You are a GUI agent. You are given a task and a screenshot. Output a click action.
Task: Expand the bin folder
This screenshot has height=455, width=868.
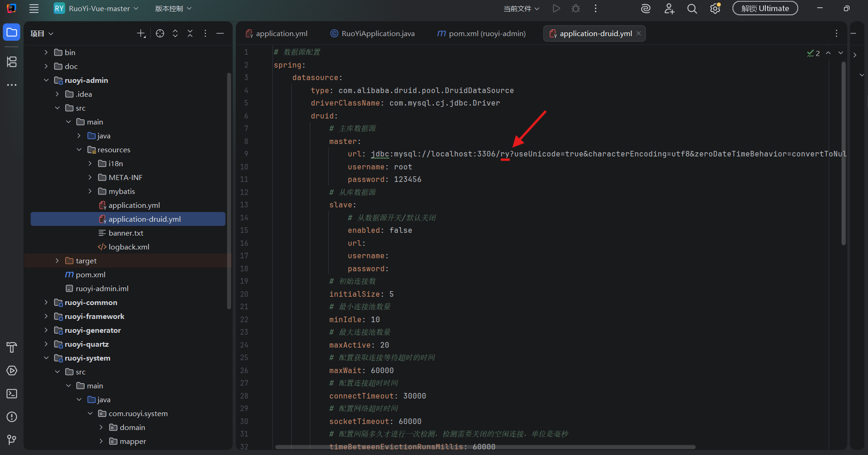tap(46, 52)
